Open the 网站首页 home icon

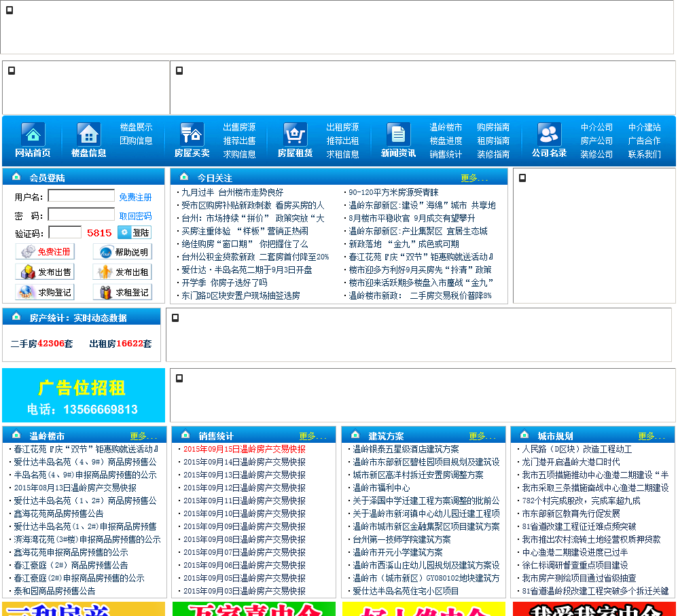(x=33, y=134)
